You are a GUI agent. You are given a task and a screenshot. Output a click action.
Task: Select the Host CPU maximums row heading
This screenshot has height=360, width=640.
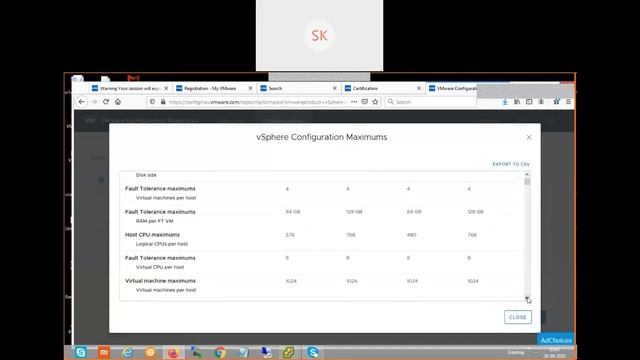point(152,235)
